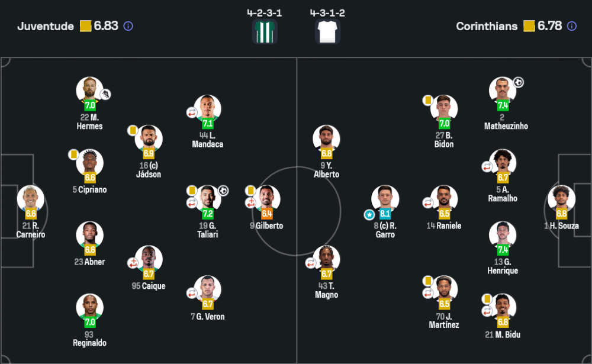The height and width of the screenshot is (364, 592).
Task: Click the yellow card icon on B. Bidon
Action: [x=428, y=100]
